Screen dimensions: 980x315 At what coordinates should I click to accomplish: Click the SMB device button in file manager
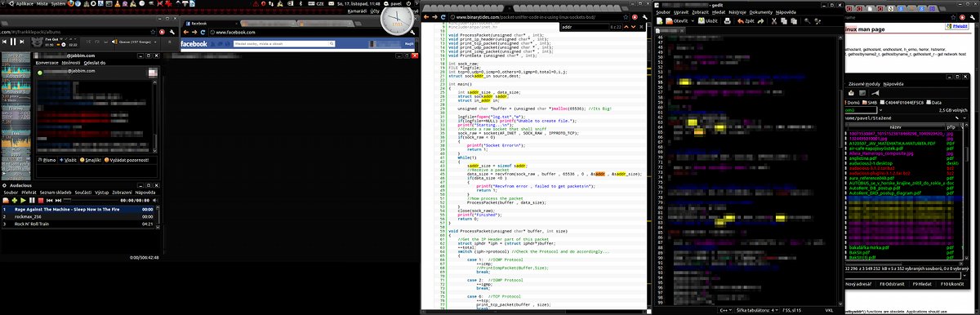tap(870, 102)
